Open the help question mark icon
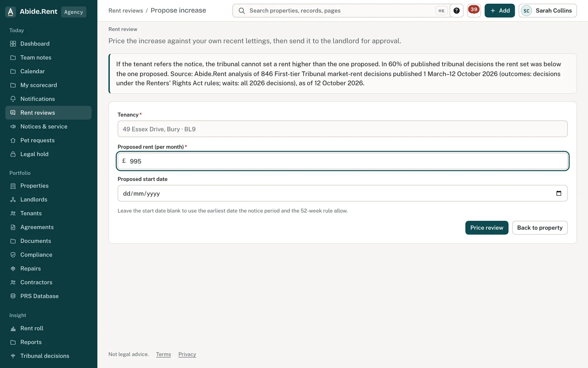The width and height of the screenshot is (588, 368). [x=456, y=11]
